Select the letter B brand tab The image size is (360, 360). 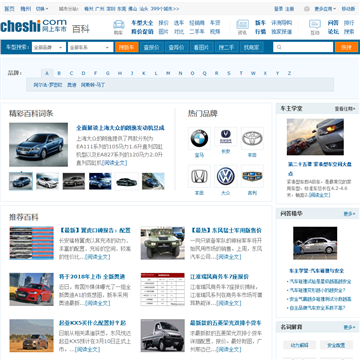point(59,73)
